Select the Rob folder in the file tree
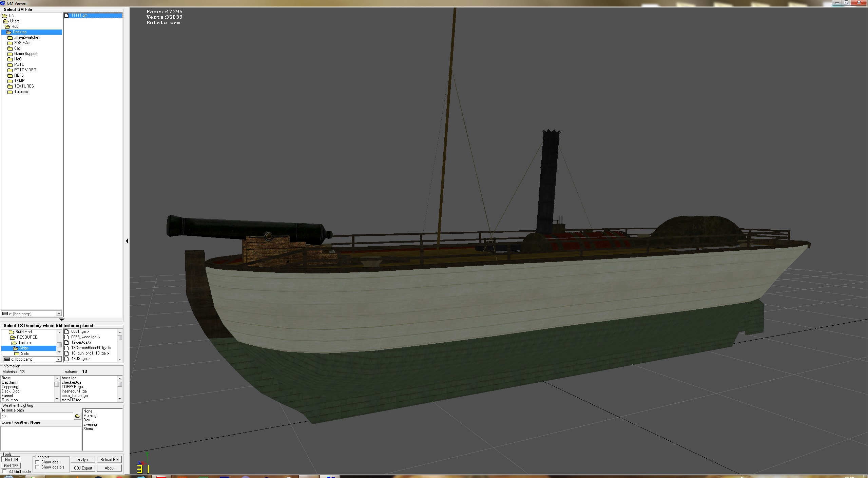This screenshot has width=868, height=478. (x=15, y=26)
